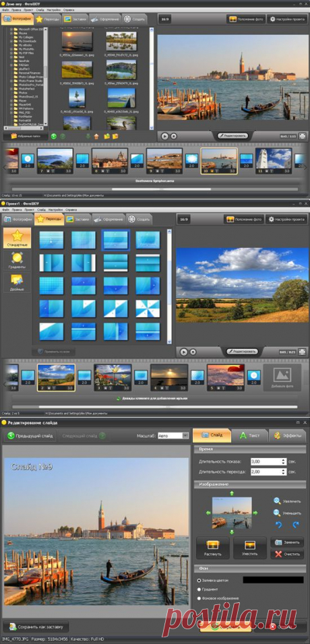Switch to the Текст tab in slide editor

click(249, 435)
